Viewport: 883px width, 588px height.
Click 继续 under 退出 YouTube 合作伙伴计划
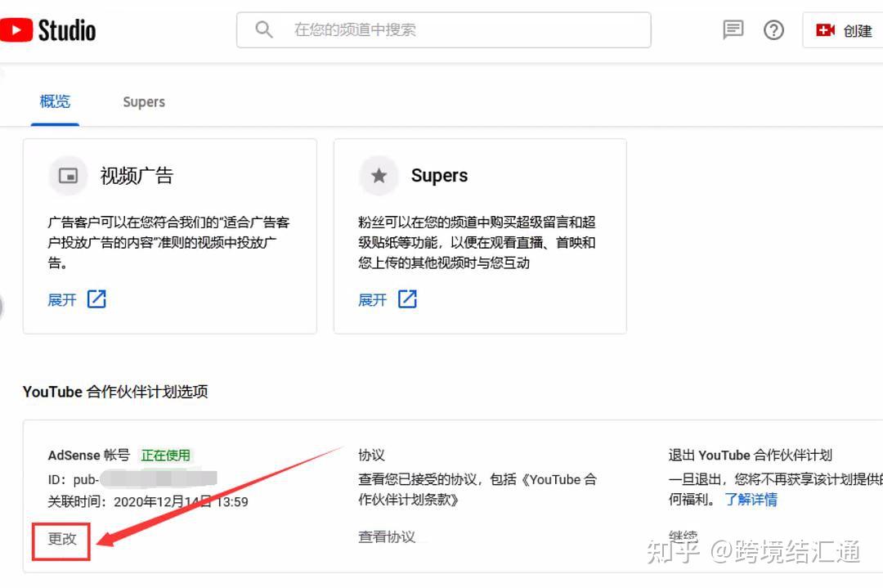[683, 536]
